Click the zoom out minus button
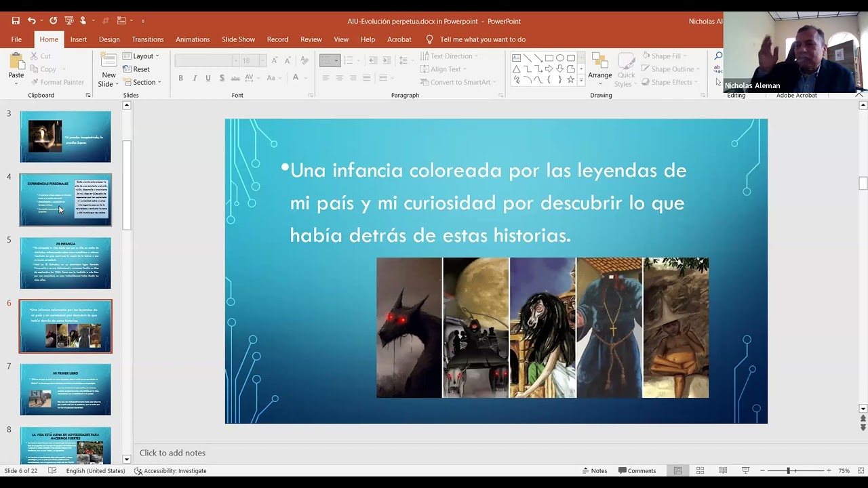Screen dimensions: 868x488 tap(762, 470)
